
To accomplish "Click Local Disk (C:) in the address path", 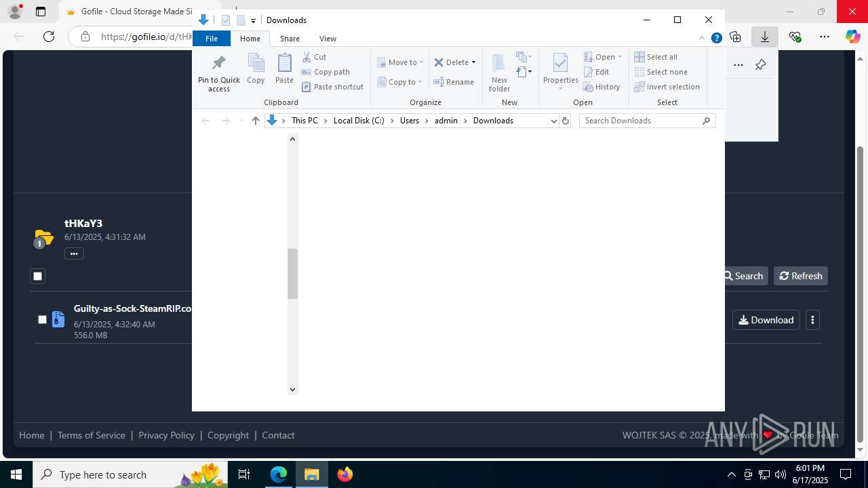I will click(359, 121).
